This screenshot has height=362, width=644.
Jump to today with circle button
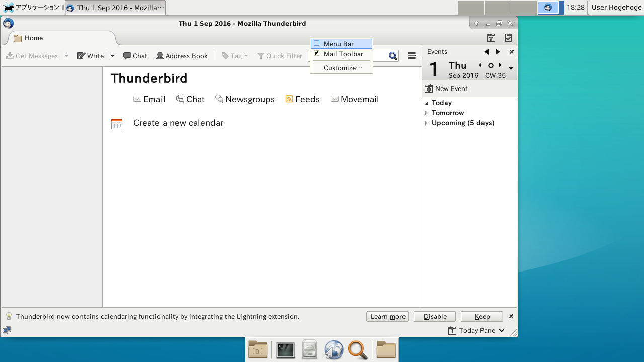491,65
